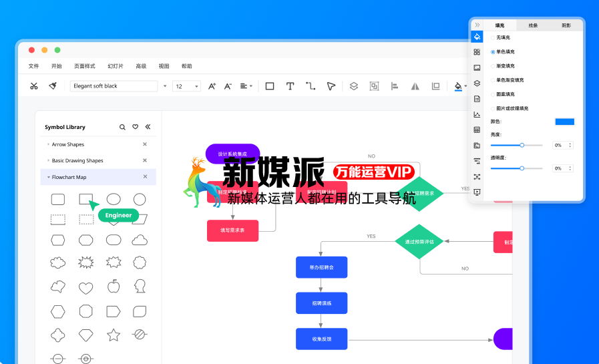Click the group objects icon

(x=375, y=86)
